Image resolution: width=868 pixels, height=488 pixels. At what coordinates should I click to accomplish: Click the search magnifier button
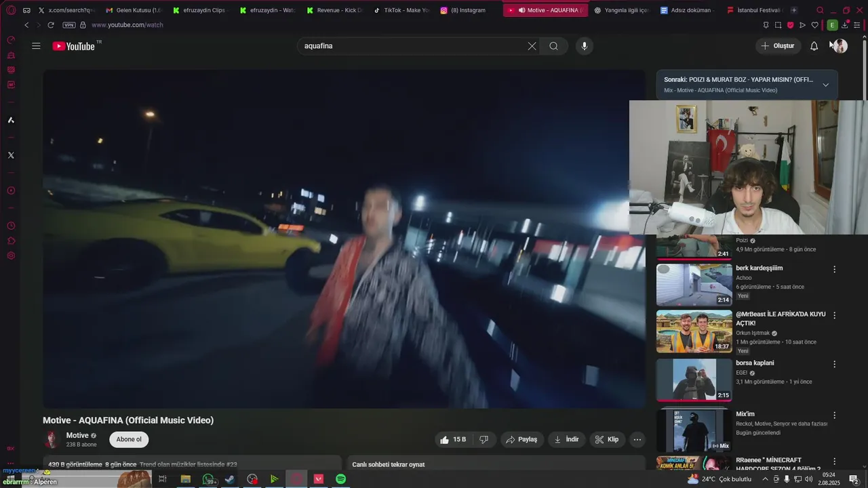coord(554,46)
